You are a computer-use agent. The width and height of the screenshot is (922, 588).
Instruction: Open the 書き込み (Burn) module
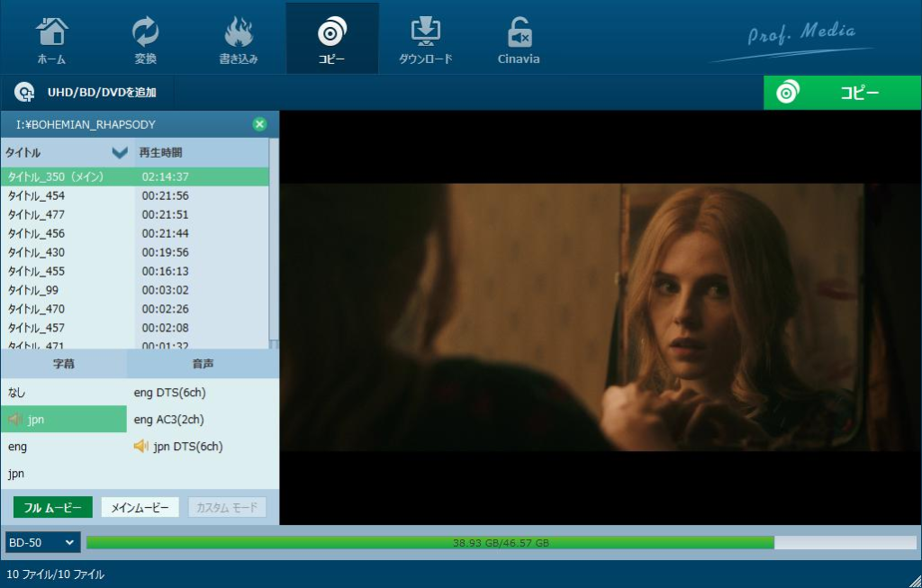pyautogui.click(x=239, y=37)
